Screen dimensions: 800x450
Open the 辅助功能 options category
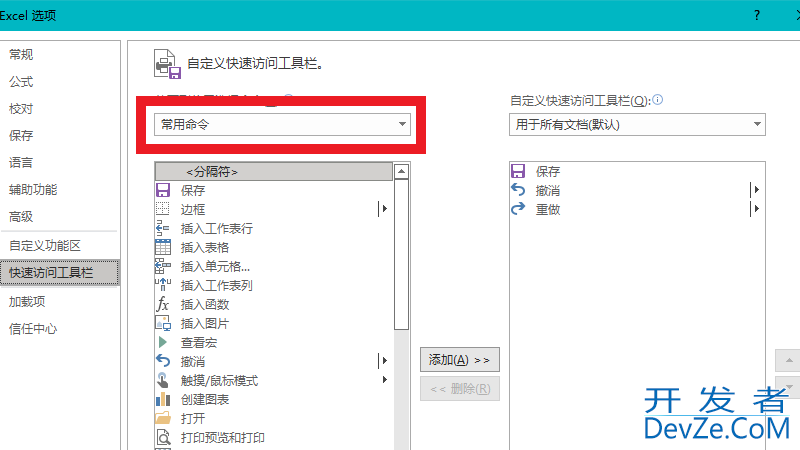(x=33, y=189)
